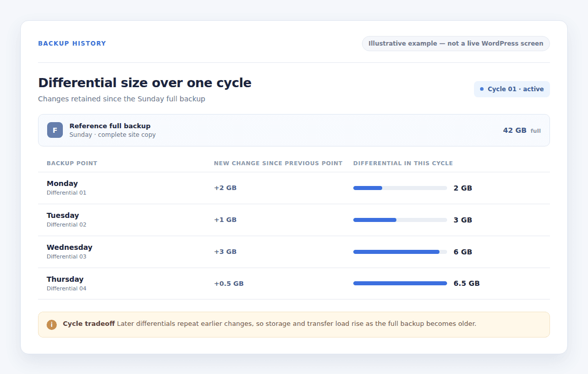
Task: Click DIFFERENTIAL IN THIS CYCLE header
Action: coord(403,163)
